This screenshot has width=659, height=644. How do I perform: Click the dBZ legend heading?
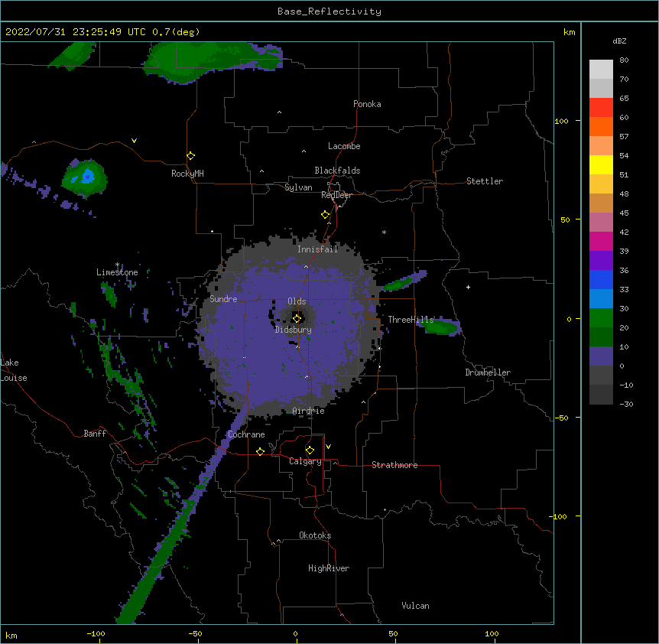619,41
